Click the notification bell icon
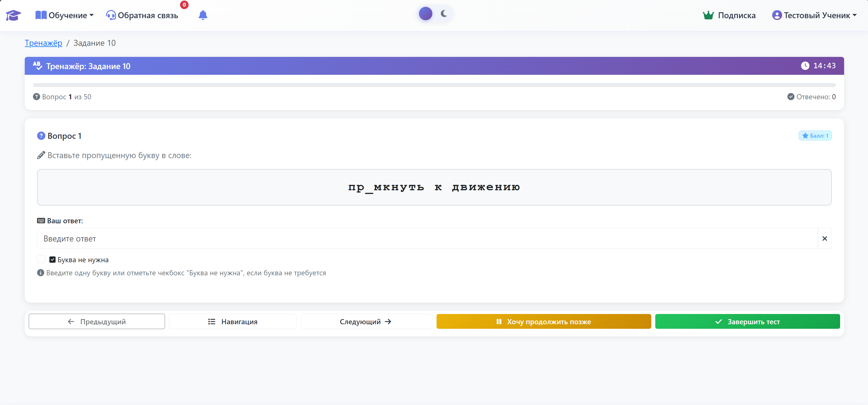 [x=203, y=15]
